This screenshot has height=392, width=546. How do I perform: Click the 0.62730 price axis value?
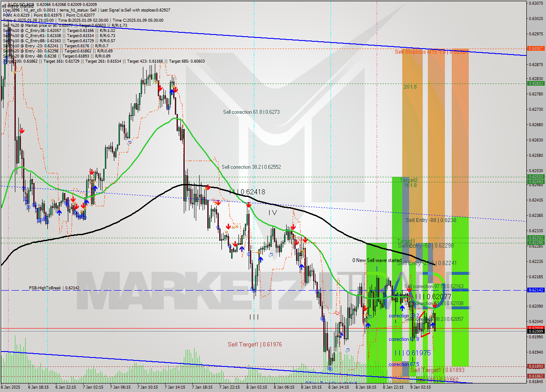[x=536, y=110]
